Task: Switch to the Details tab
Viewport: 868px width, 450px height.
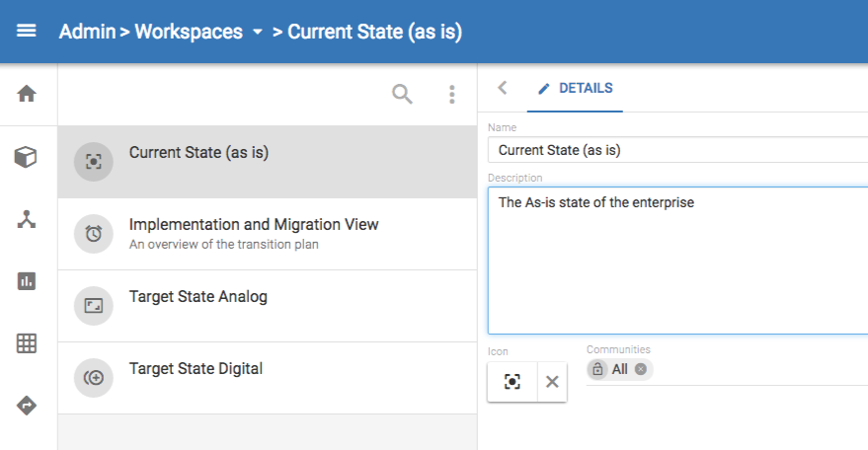Action: pos(575,89)
